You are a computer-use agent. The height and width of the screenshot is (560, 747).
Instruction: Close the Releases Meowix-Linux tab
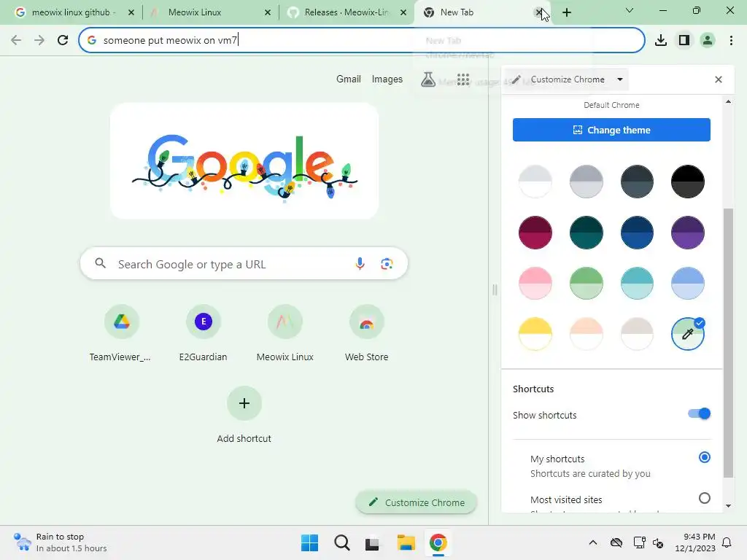[403, 12]
